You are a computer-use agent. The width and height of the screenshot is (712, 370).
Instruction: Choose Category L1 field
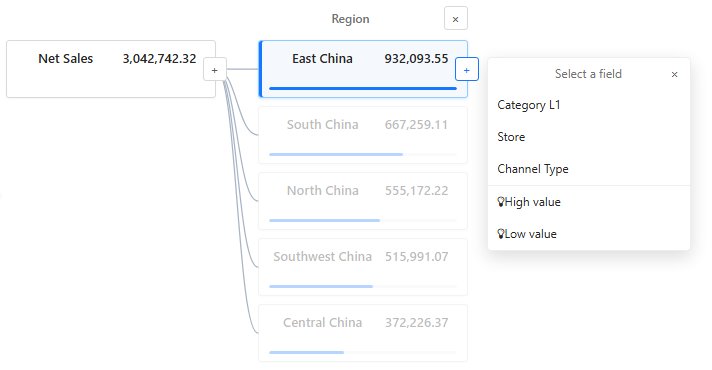pyautogui.click(x=588, y=105)
